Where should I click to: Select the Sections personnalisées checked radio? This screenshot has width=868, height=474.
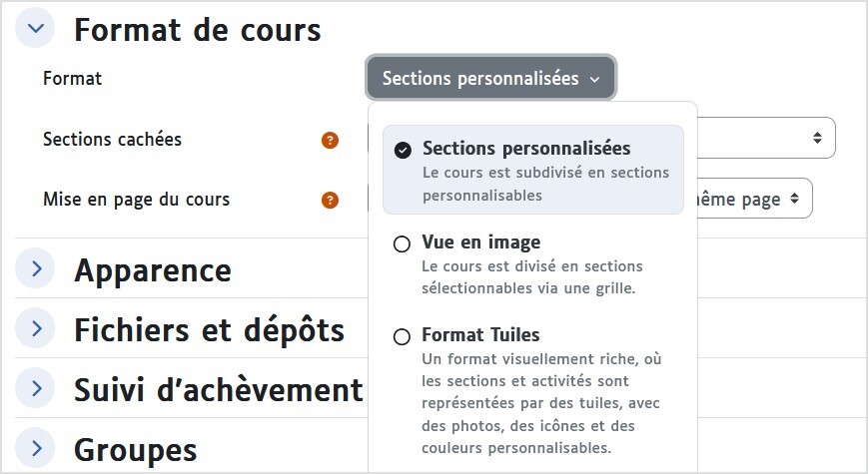[x=403, y=150]
